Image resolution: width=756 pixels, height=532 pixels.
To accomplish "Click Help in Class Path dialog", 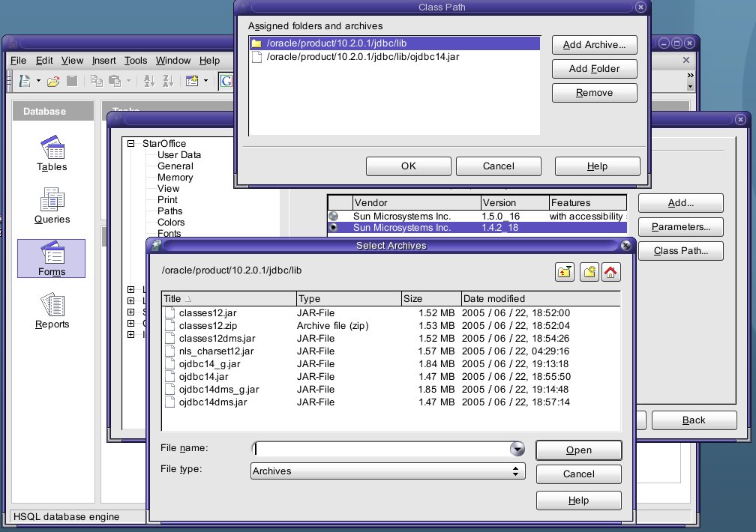I will [x=597, y=166].
